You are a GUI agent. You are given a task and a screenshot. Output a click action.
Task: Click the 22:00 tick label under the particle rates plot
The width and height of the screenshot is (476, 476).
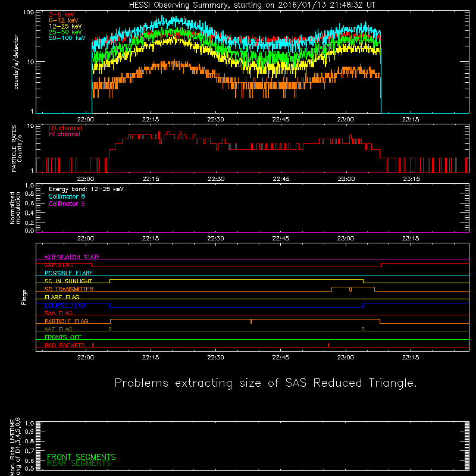(85, 179)
